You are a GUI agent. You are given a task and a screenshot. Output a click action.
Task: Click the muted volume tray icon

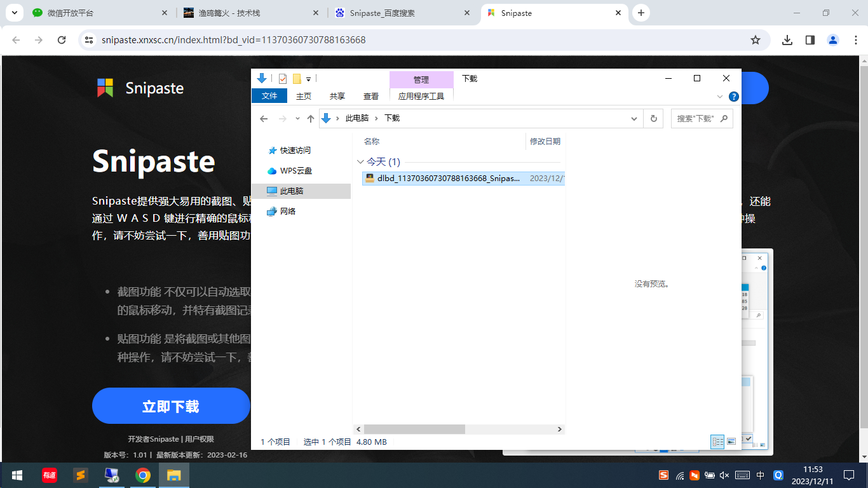pyautogui.click(x=724, y=475)
